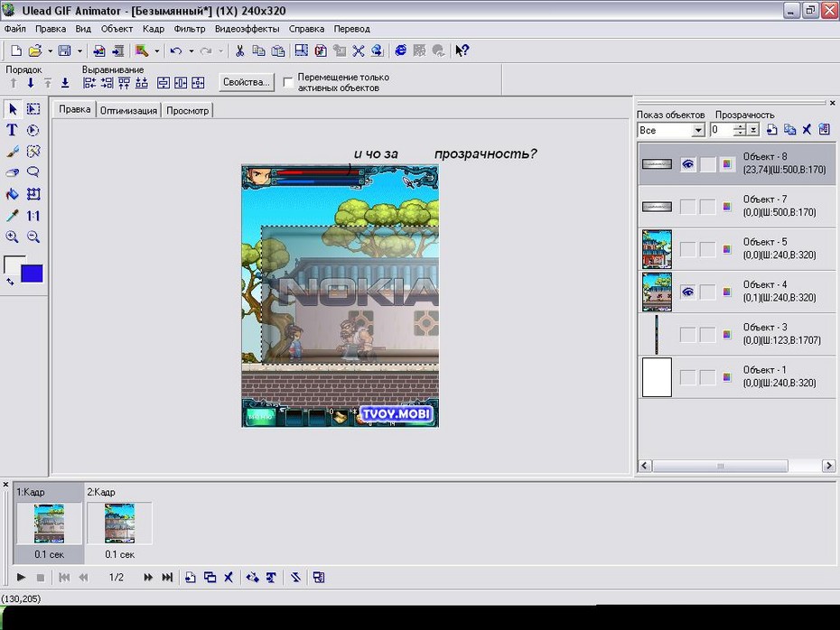Open transparency slider dropdown button
The image size is (840, 630).
pyautogui.click(x=753, y=130)
